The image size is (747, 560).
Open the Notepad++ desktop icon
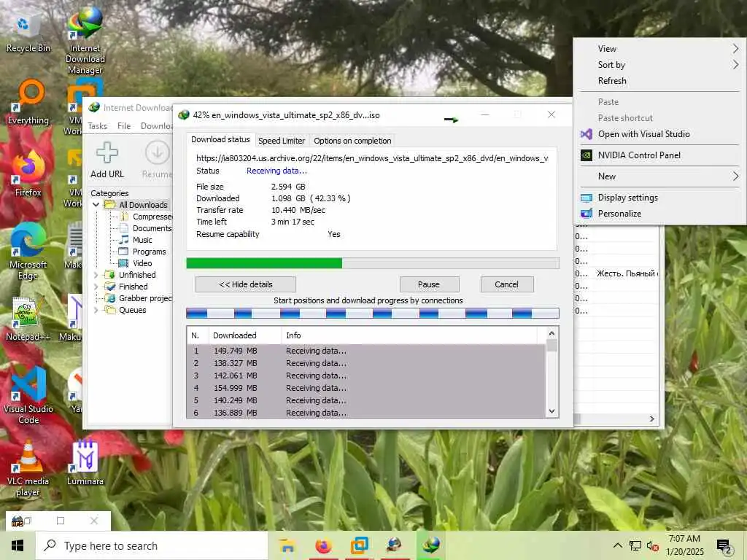click(x=28, y=319)
